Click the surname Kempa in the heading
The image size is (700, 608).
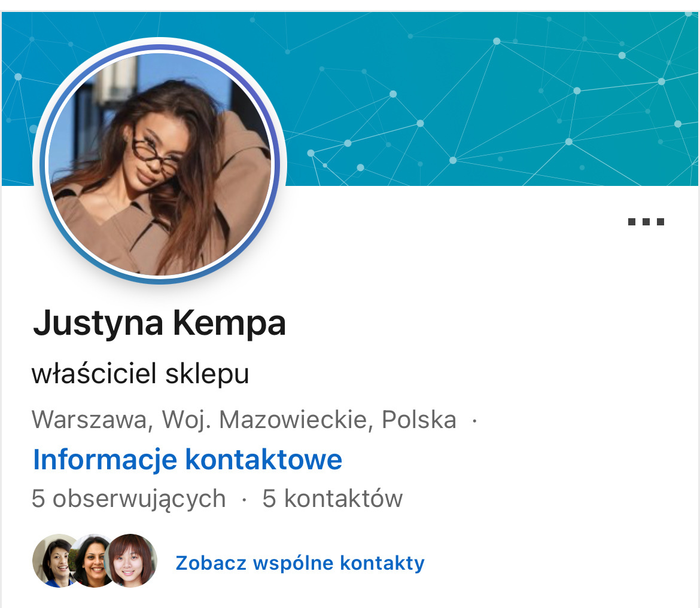tap(229, 323)
